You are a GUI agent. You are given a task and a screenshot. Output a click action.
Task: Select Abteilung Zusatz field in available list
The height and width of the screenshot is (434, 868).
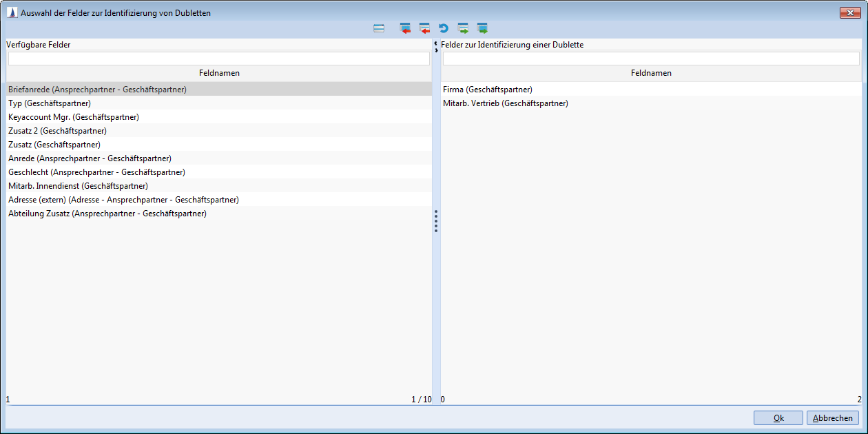(107, 214)
